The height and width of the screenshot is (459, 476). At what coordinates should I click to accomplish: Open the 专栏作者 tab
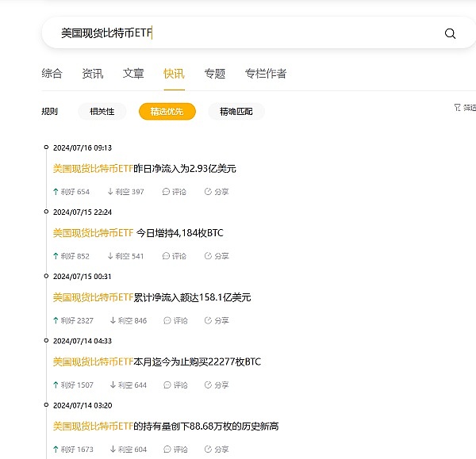click(266, 74)
